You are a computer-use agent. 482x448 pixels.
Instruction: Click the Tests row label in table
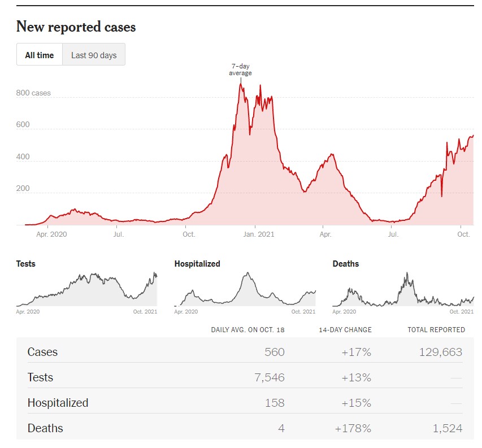pyautogui.click(x=41, y=377)
